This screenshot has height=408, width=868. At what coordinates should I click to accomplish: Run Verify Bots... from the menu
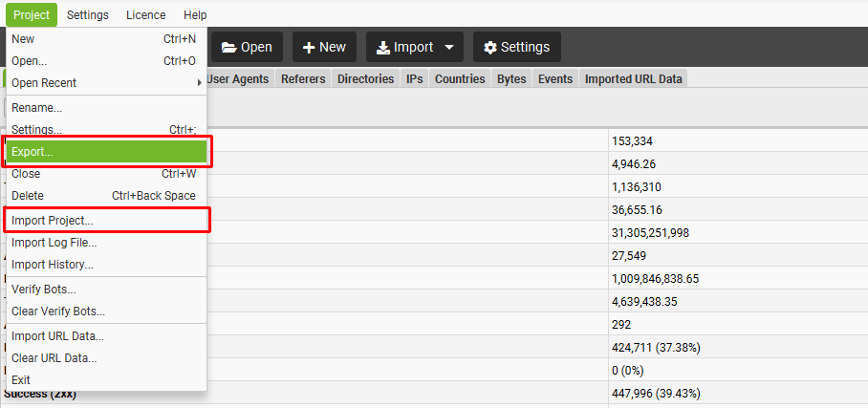pos(106,289)
